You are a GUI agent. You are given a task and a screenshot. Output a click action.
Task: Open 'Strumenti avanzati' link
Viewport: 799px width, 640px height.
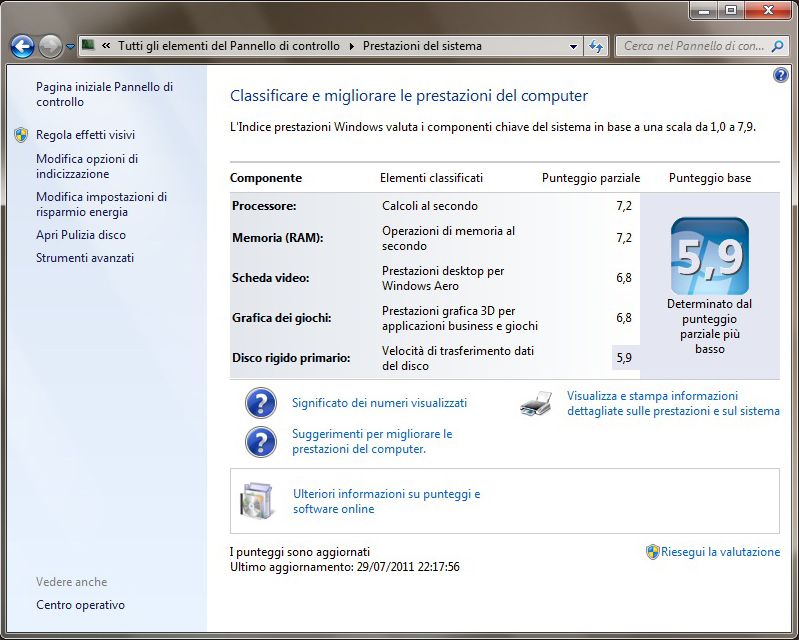(85, 258)
